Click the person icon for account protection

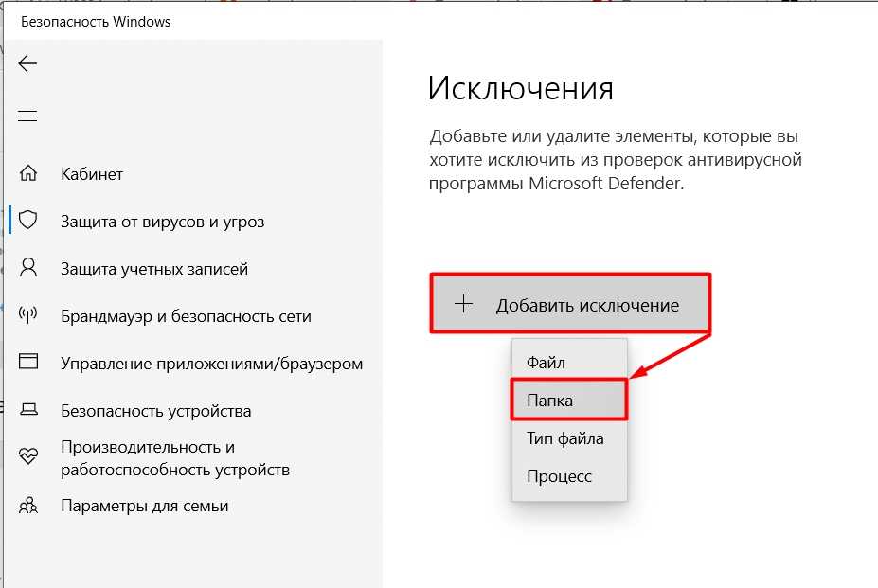coord(28,268)
